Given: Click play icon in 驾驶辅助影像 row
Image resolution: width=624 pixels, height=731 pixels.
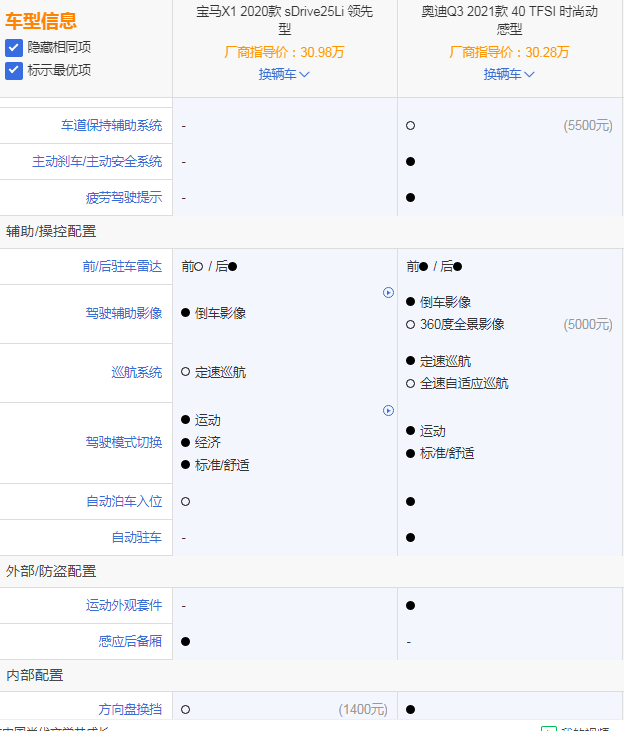Looking at the screenshot, I should pyautogui.click(x=388, y=293).
